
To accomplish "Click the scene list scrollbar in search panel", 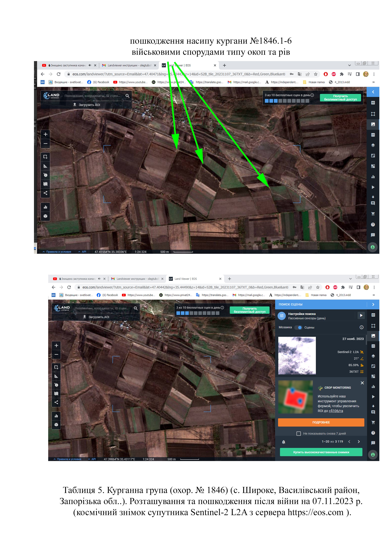I will pos(366,340).
